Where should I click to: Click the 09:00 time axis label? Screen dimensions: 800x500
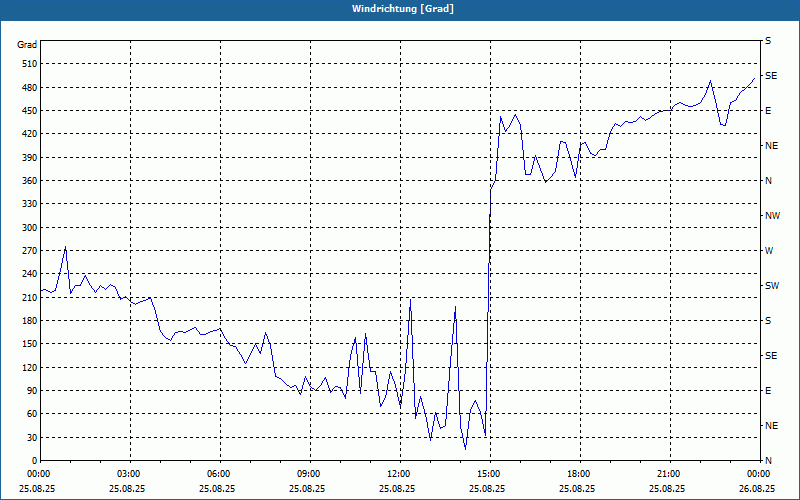click(308, 474)
